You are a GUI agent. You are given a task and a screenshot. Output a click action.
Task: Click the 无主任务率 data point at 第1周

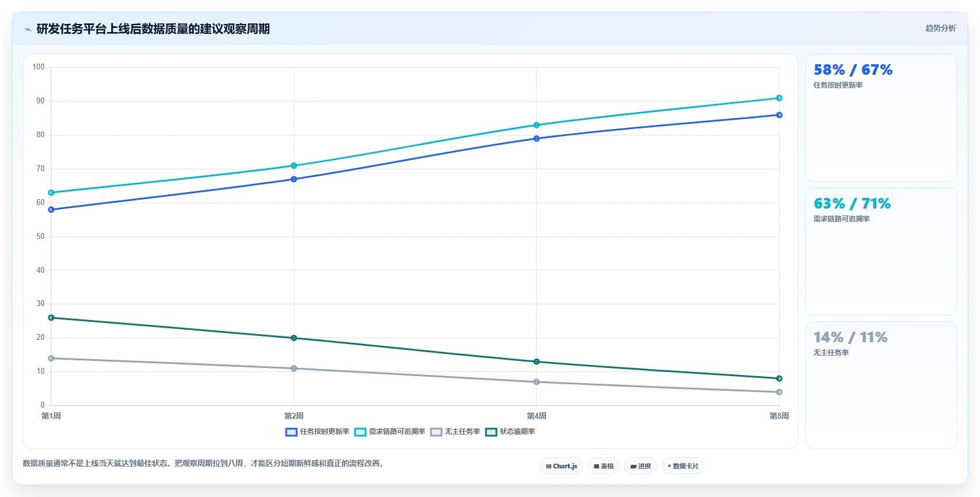point(51,358)
